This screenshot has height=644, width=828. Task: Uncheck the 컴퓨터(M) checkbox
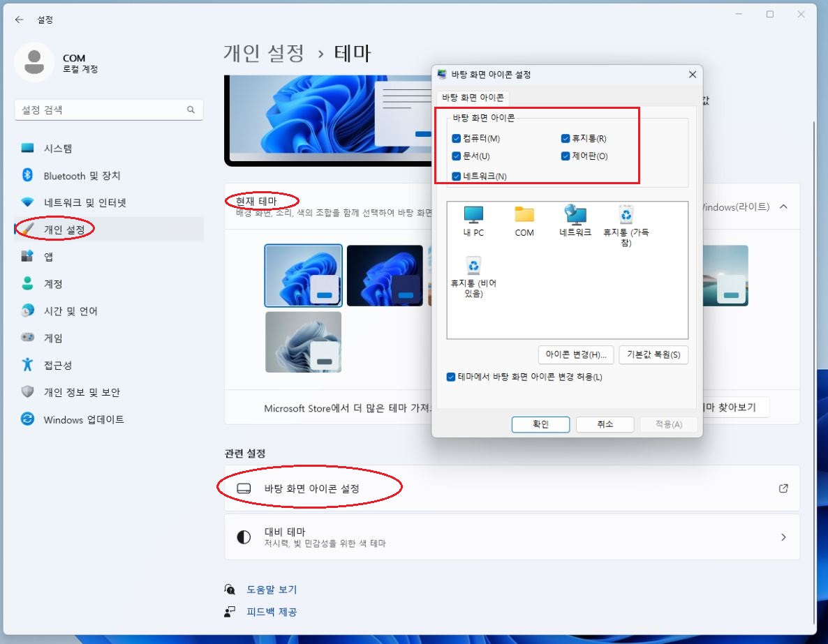click(457, 138)
